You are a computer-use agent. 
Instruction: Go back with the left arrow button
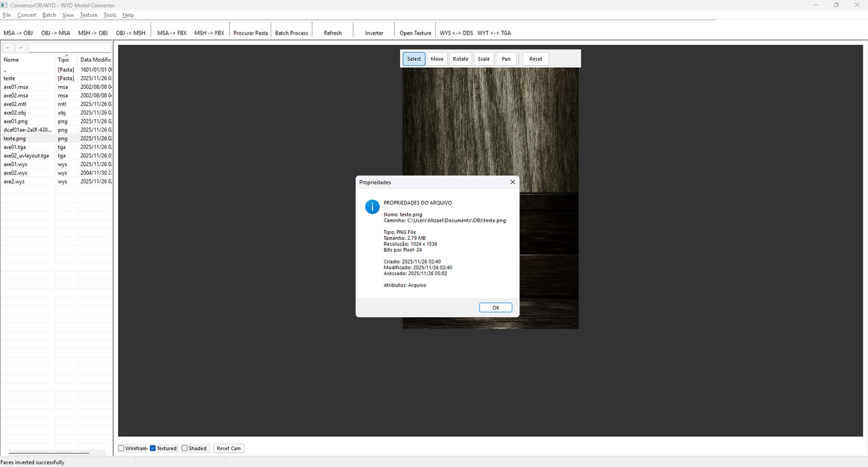point(8,48)
